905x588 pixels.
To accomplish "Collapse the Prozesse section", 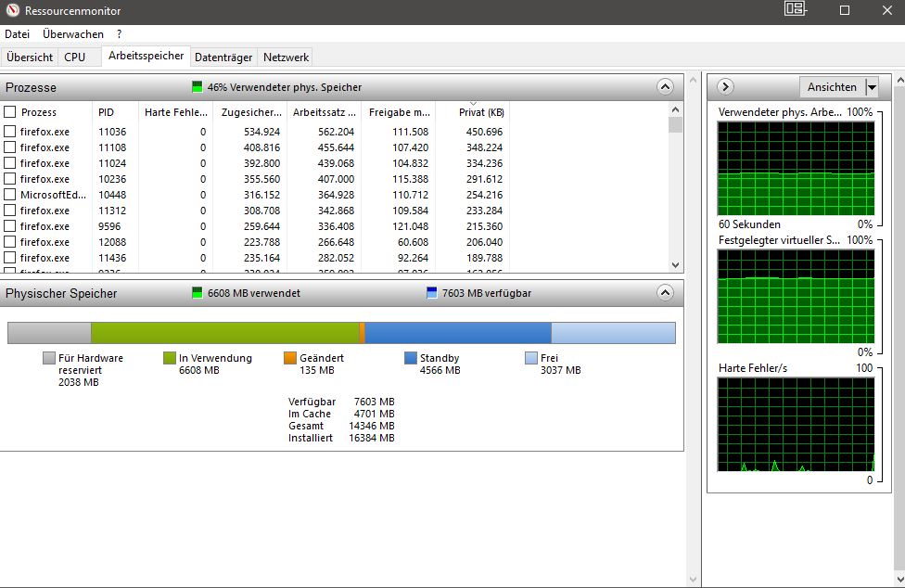I will point(665,87).
